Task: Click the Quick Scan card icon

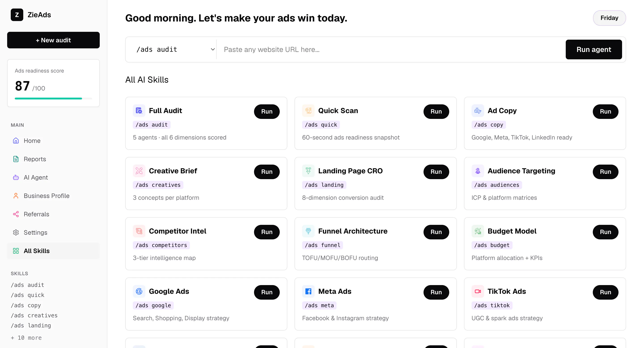Action: click(x=308, y=111)
